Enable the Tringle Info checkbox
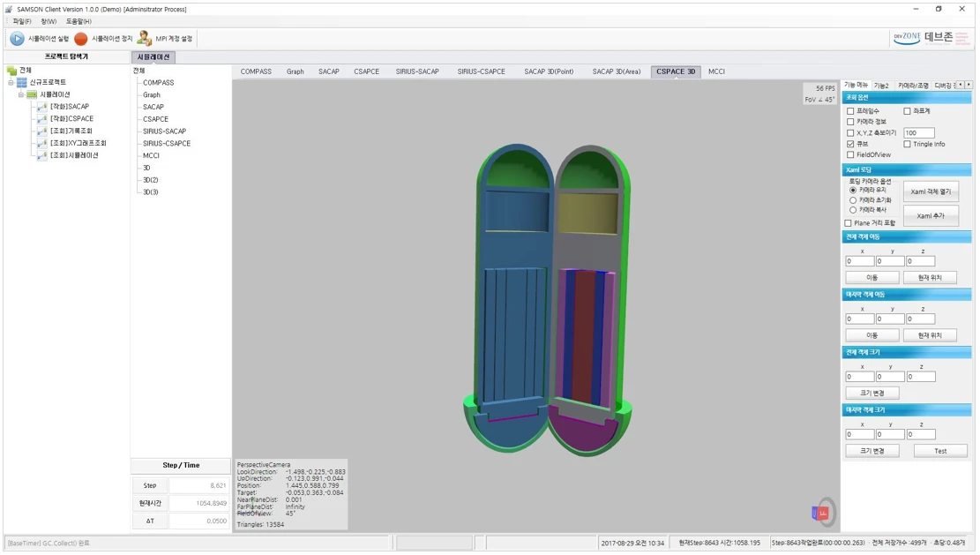Screen dimensions: 980x555 click(x=907, y=144)
